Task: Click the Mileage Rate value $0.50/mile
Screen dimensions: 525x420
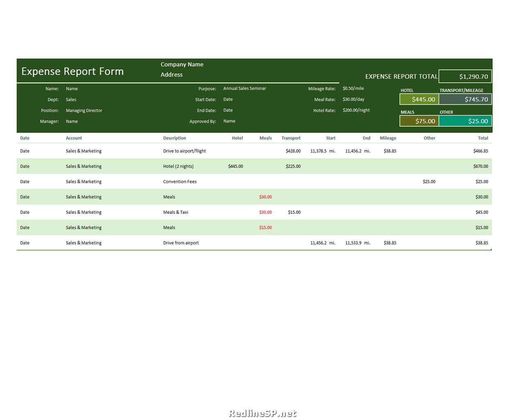Action: [353, 88]
